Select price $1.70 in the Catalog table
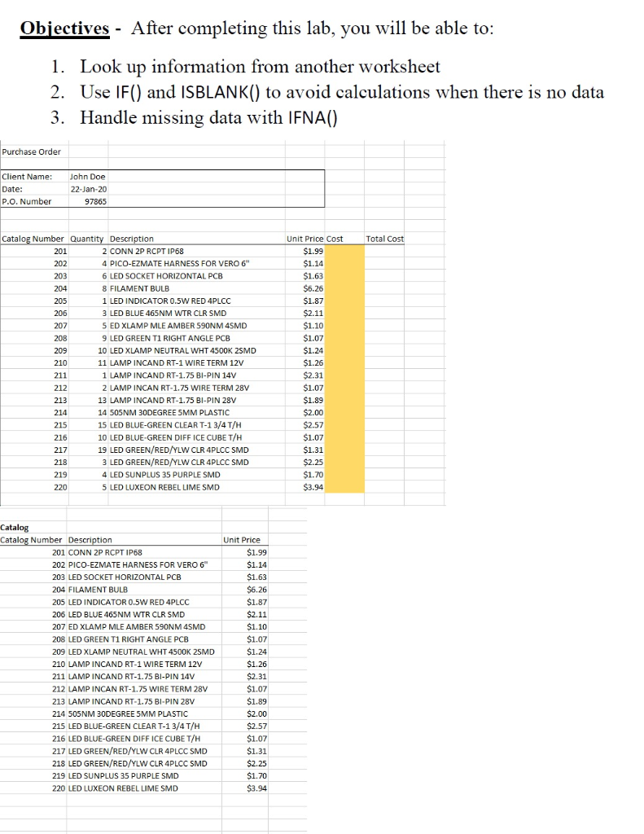This screenshot has width=644, height=834. pos(256,776)
